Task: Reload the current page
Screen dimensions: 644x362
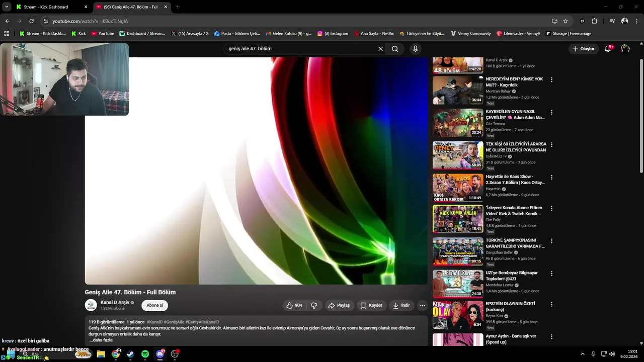Action: [31, 21]
